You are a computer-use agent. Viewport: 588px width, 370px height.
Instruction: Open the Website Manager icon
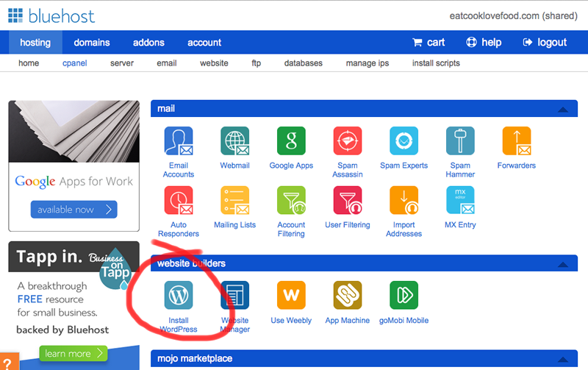pos(234,295)
